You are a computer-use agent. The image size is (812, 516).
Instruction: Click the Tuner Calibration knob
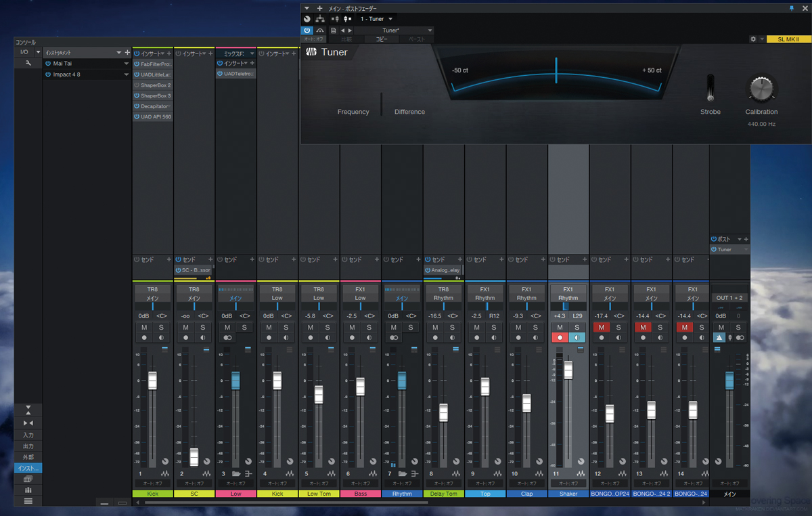[x=761, y=89]
